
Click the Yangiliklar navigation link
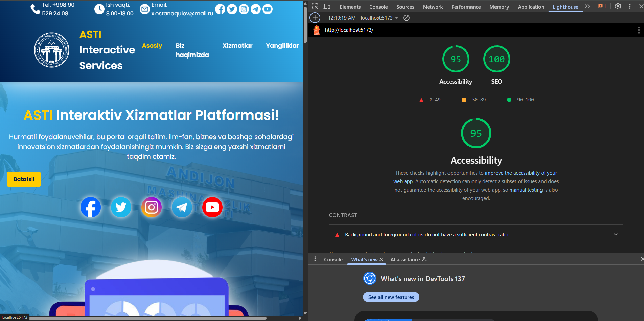tap(282, 46)
